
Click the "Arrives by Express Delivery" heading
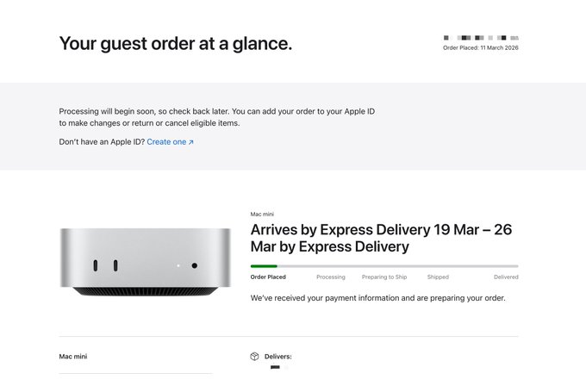(x=380, y=238)
